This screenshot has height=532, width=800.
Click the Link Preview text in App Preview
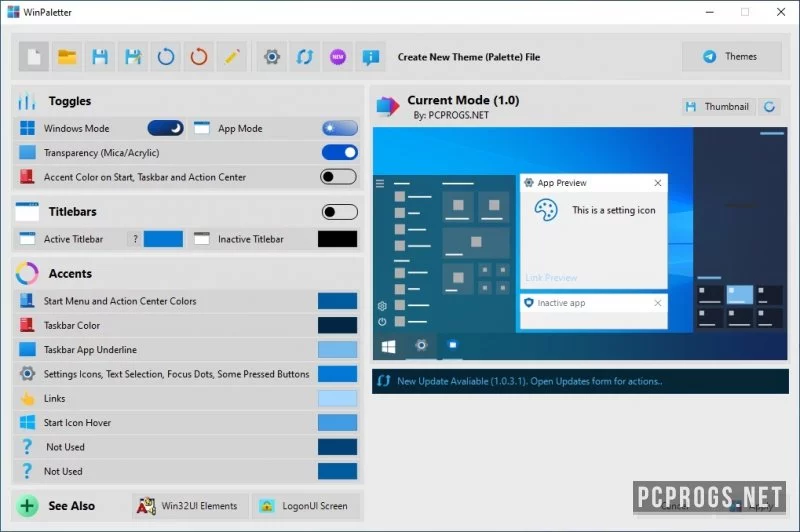(551, 278)
